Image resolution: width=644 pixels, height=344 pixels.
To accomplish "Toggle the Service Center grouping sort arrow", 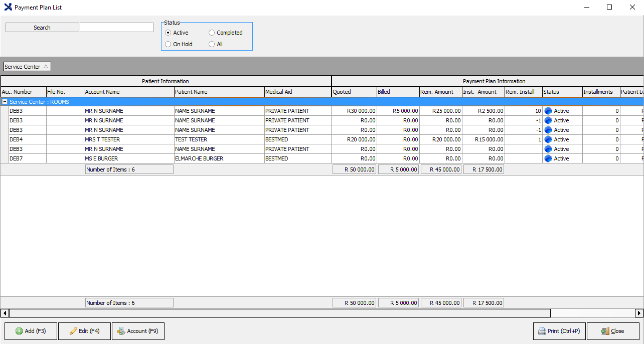I will pos(46,66).
